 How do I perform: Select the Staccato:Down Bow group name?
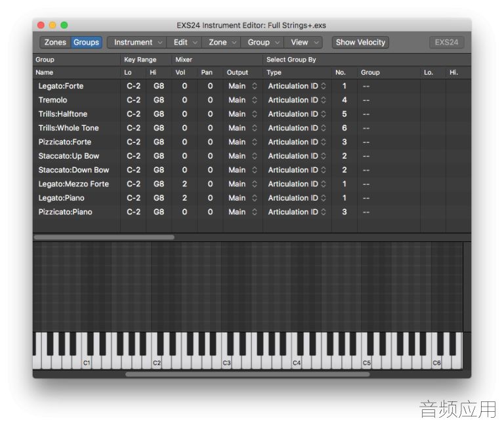click(73, 170)
